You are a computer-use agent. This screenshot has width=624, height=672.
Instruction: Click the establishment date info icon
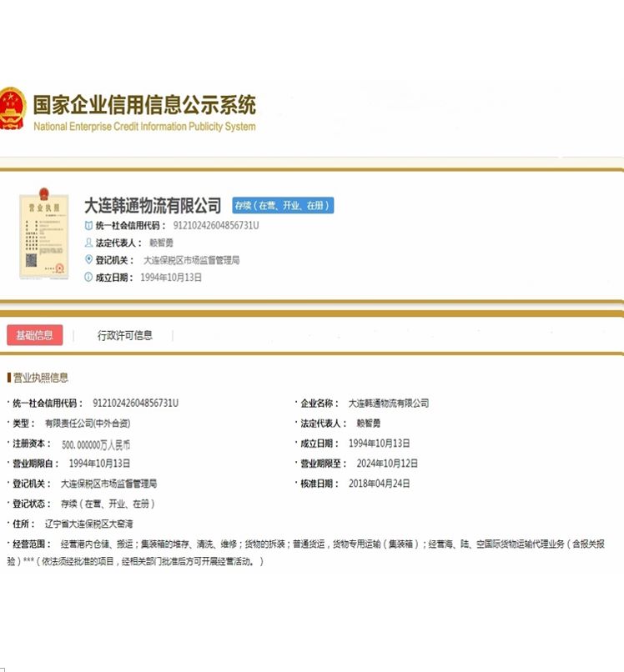point(88,278)
